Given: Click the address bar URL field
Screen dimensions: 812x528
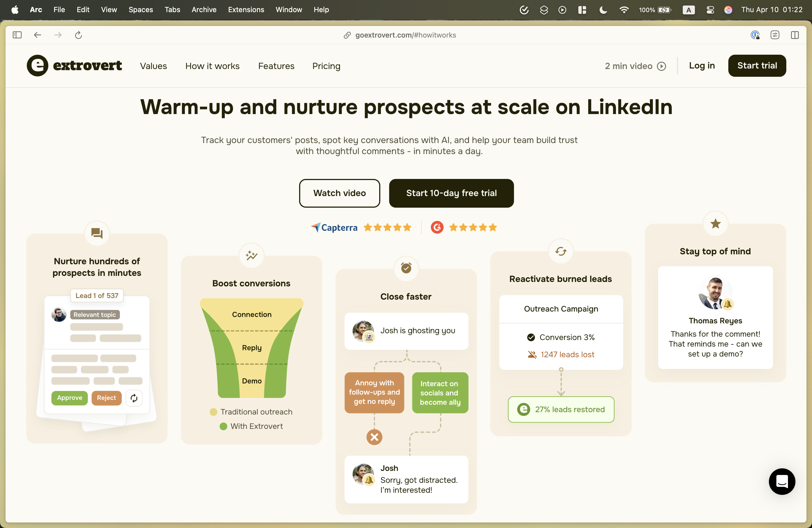Looking at the screenshot, I should 405,35.
